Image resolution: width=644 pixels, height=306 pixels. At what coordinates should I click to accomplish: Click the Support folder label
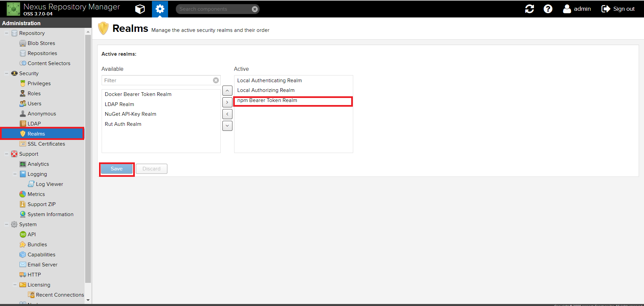(x=29, y=154)
